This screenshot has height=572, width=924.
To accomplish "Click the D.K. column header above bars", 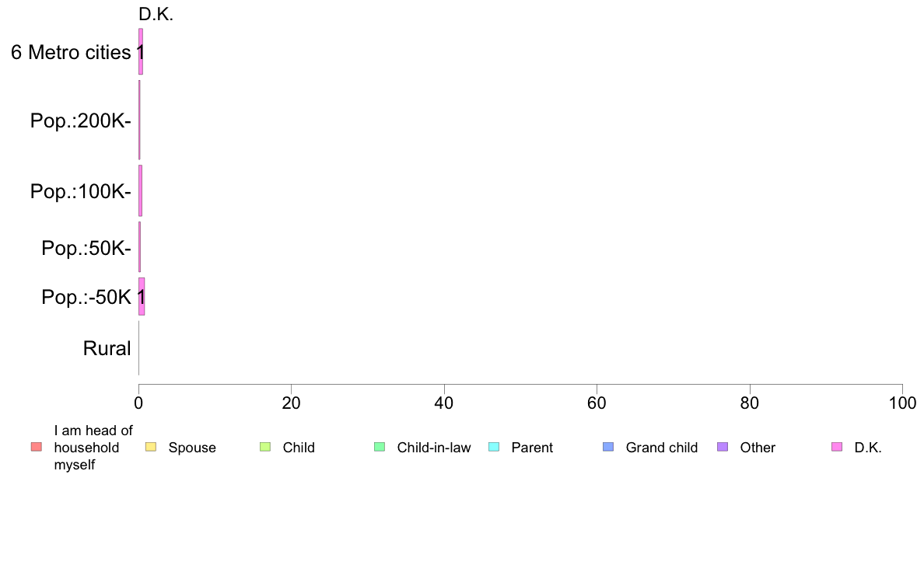I will pos(156,14).
